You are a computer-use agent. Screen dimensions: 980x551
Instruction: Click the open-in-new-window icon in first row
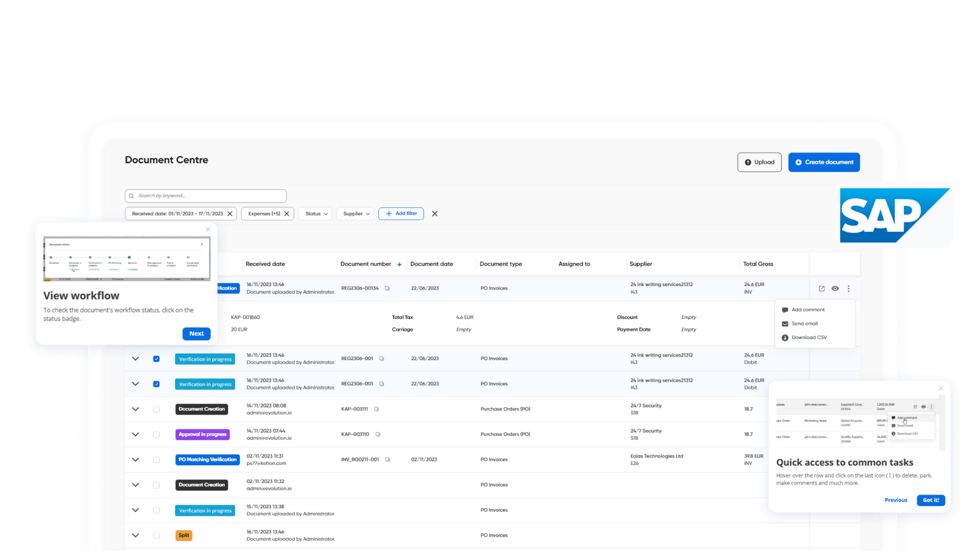point(822,289)
